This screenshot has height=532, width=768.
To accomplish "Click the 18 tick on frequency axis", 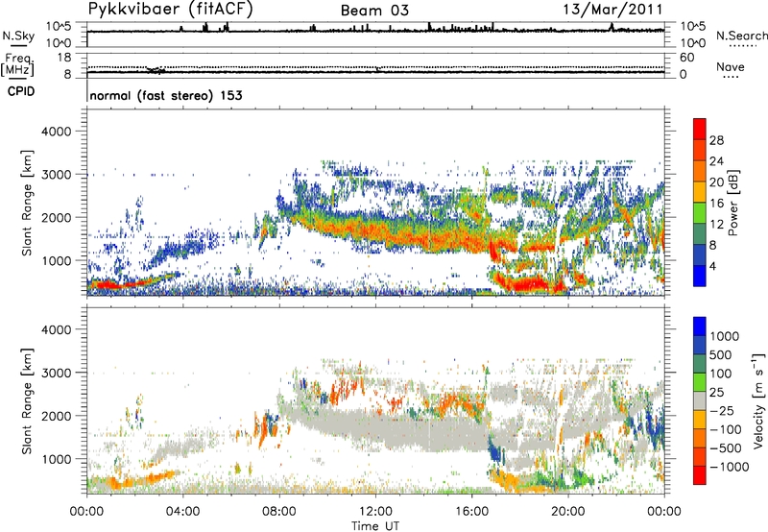I will point(64,58).
